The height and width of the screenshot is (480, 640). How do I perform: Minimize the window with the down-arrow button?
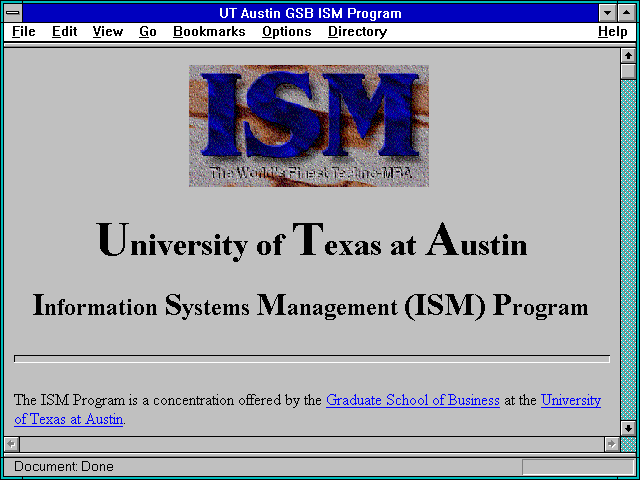pyautogui.click(x=607, y=13)
